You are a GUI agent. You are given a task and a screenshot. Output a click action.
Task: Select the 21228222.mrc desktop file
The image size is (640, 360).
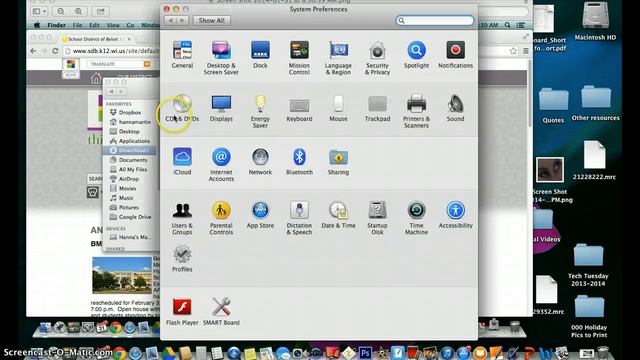click(594, 160)
